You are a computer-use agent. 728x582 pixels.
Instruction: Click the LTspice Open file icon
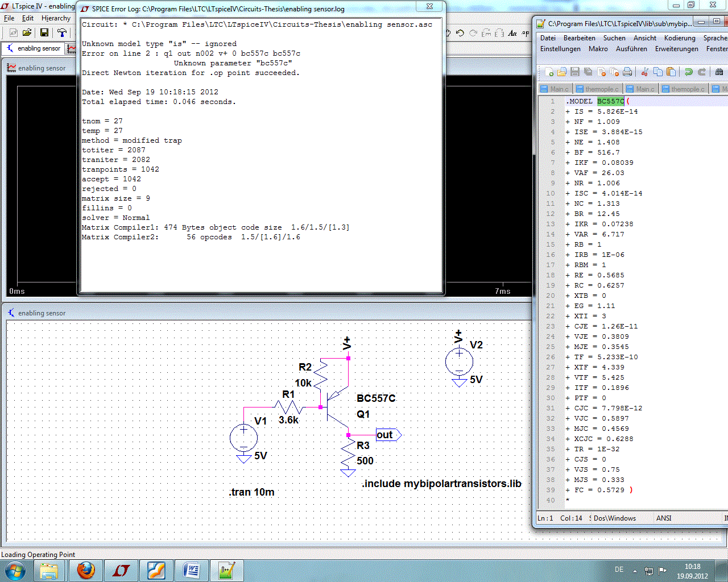[x=27, y=33]
